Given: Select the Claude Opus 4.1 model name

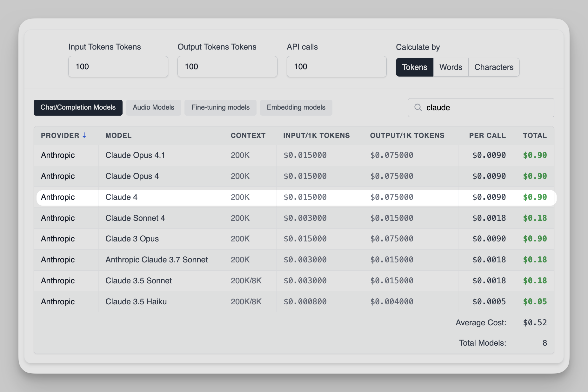Looking at the screenshot, I should [x=135, y=155].
